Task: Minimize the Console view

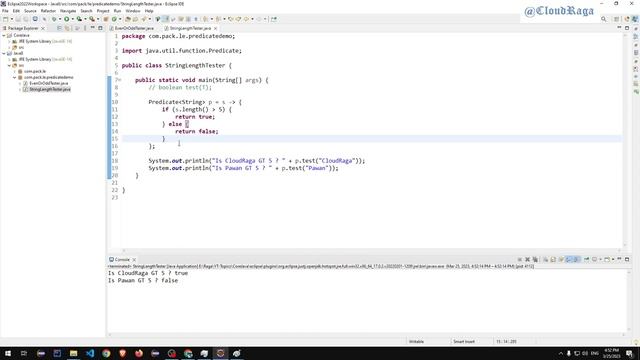Action: [619, 259]
